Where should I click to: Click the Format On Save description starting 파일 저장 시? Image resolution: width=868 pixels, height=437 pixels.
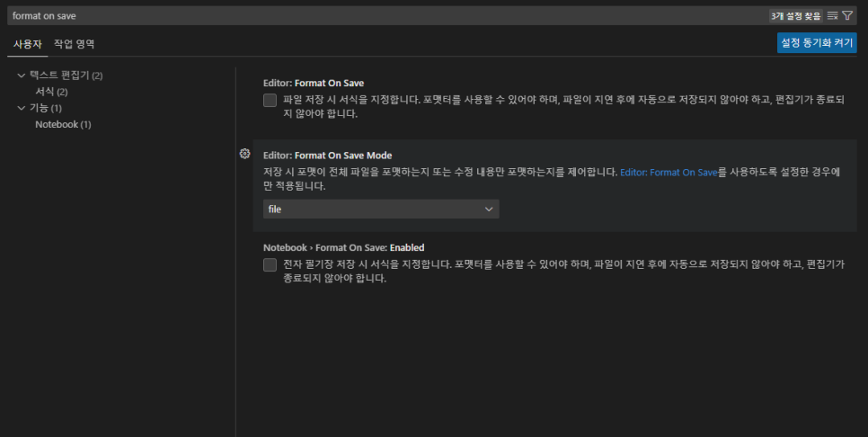coord(563,107)
